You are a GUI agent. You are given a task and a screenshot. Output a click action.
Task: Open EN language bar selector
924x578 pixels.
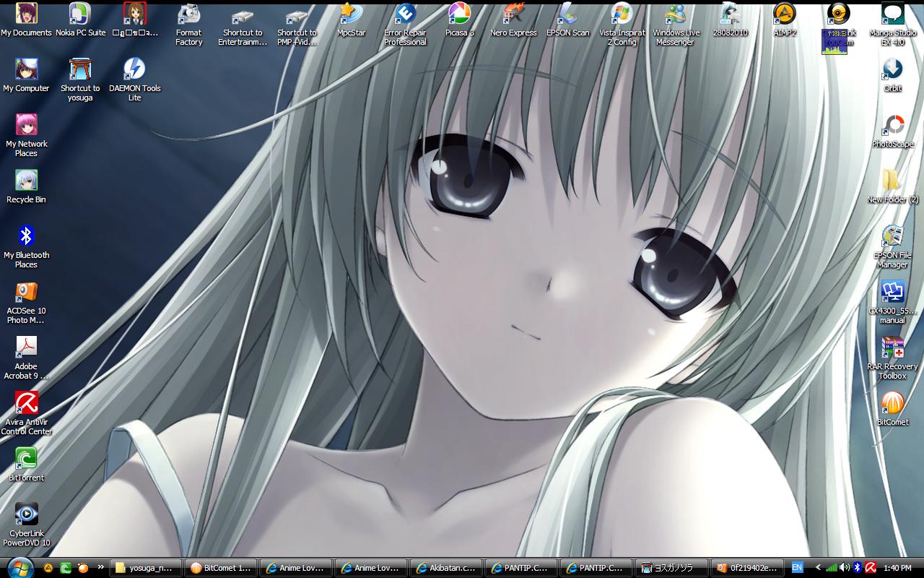pos(797,568)
